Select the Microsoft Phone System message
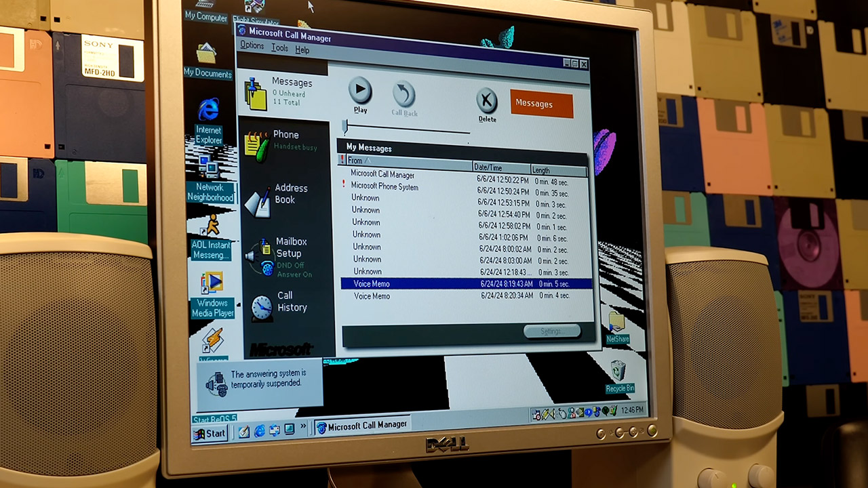The width and height of the screenshot is (868, 488). click(x=384, y=186)
